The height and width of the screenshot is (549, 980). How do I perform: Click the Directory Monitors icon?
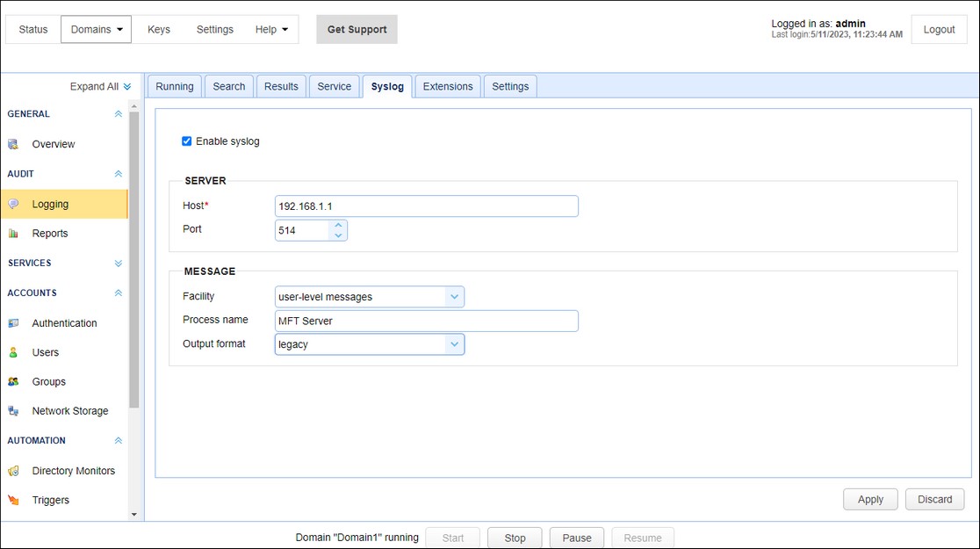point(13,471)
